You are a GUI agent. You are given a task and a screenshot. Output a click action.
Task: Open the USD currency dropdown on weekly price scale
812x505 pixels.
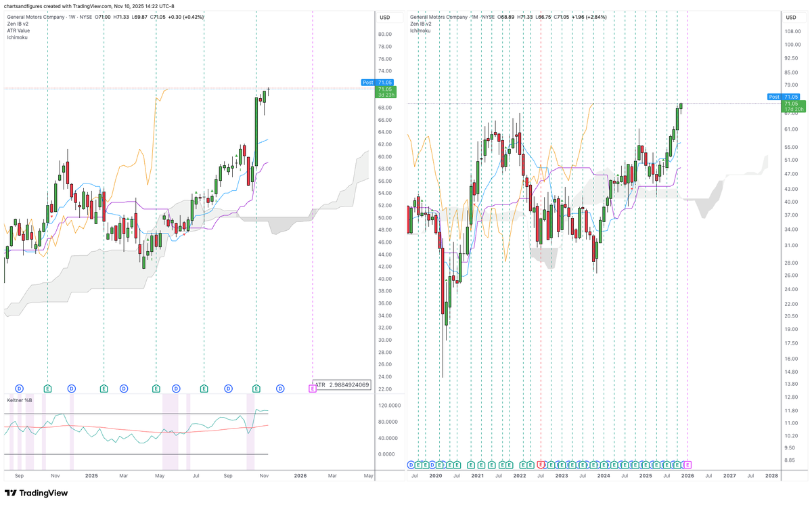point(384,18)
